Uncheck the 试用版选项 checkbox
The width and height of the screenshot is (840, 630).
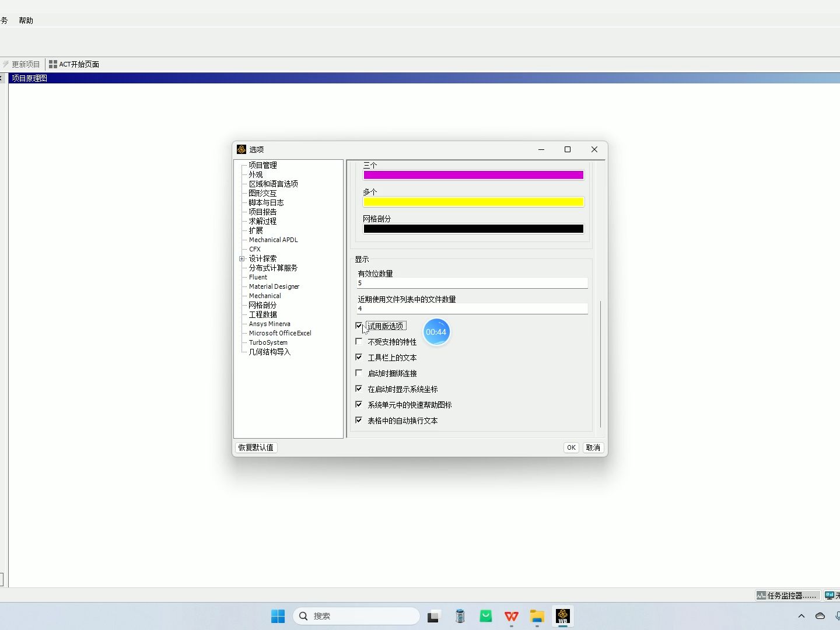tap(359, 325)
